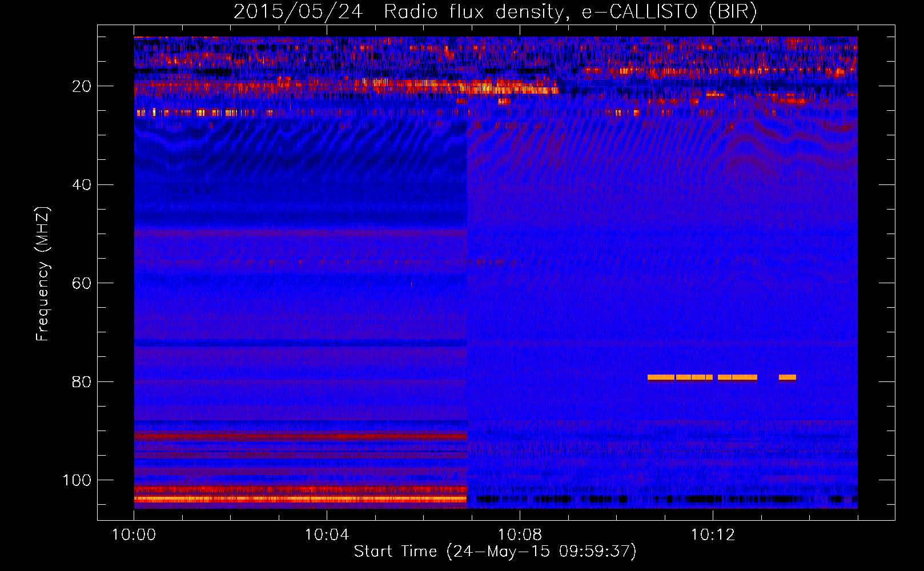924x571 pixels.
Task: Click the "60" frequency tick label
Action: (82, 283)
